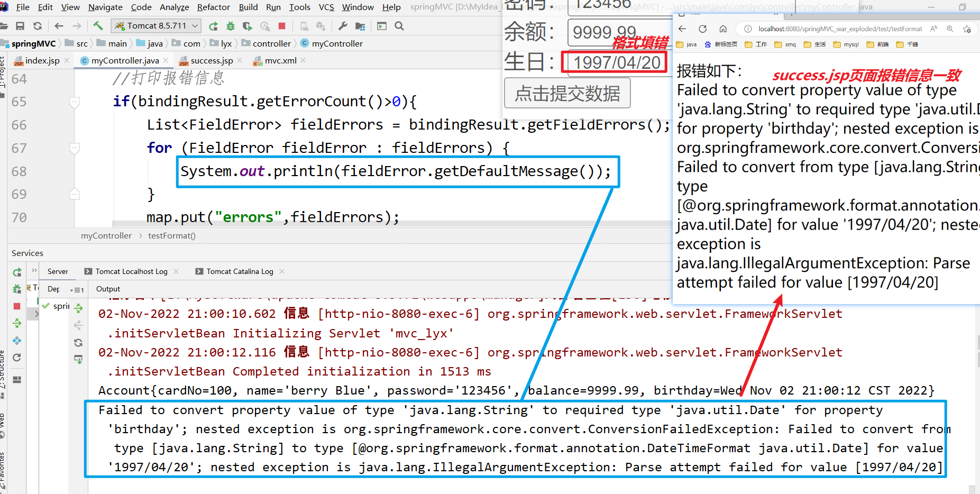Click the Output label in the Services console
The height and width of the screenshot is (494, 980).
tap(108, 289)
